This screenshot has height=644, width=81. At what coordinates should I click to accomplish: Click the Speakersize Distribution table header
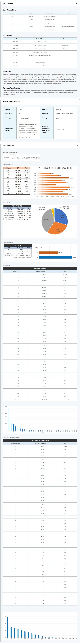(40, 268)
